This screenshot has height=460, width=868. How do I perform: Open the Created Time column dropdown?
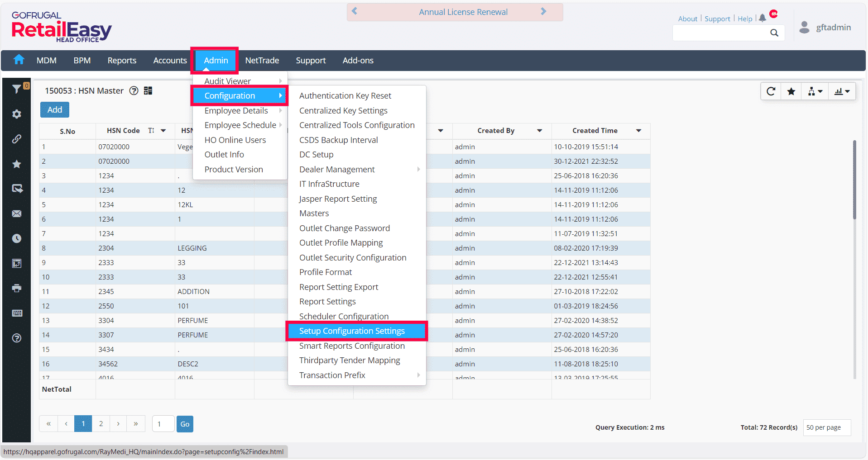point(638,131)
